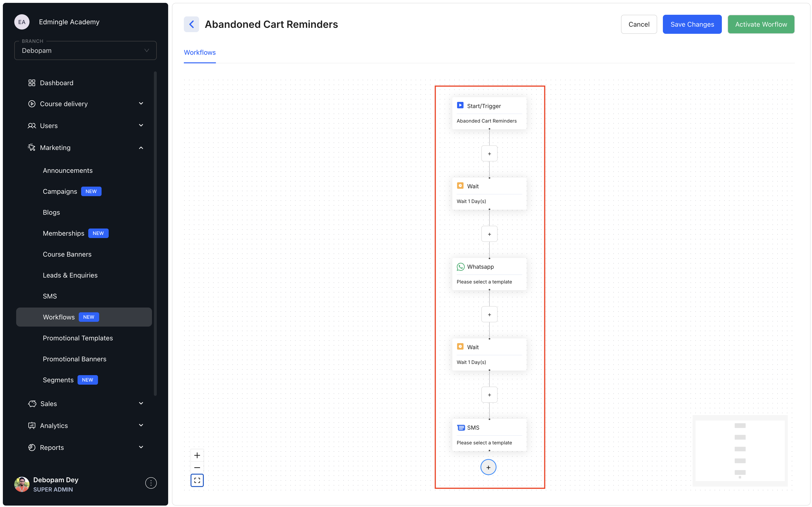This screenshot has width=812, height=507.
Task: Click the Activate Worflow button
Action: 761,24
